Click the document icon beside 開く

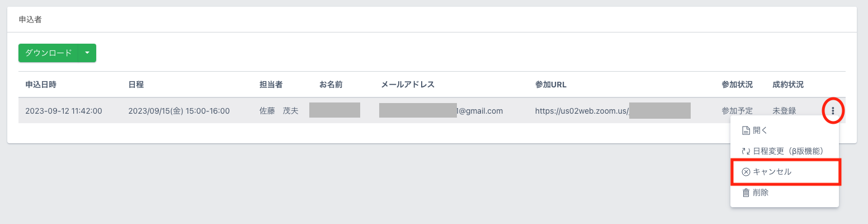pyautogui.click(x=746, y=130)
